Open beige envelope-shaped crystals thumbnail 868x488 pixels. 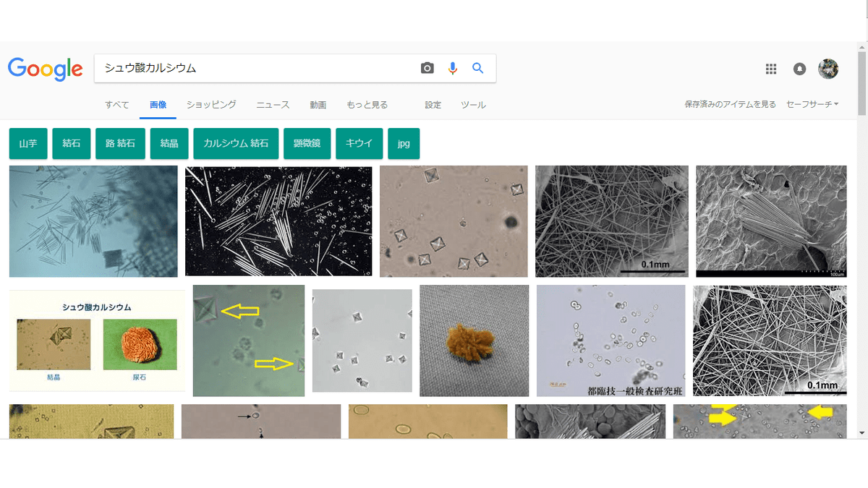pos(454,221)
